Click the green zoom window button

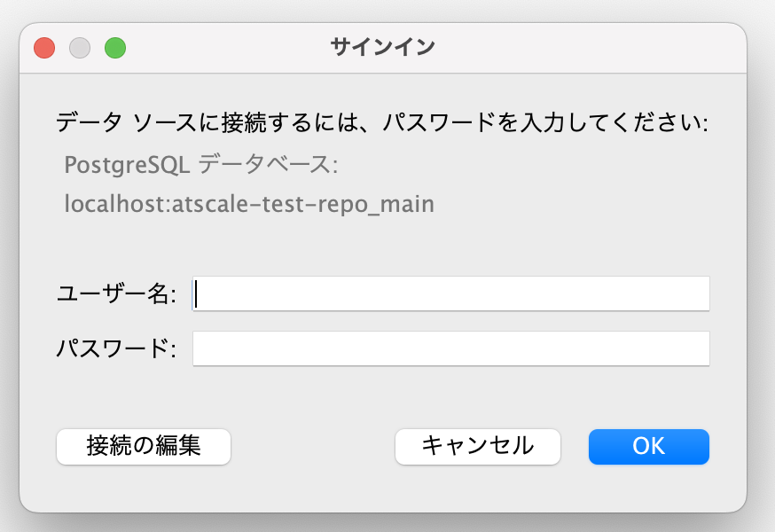[115, 47]
